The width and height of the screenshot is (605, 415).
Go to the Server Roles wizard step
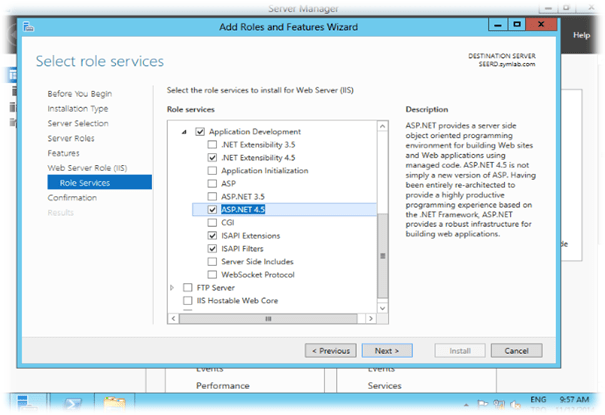tap(72, 138)
